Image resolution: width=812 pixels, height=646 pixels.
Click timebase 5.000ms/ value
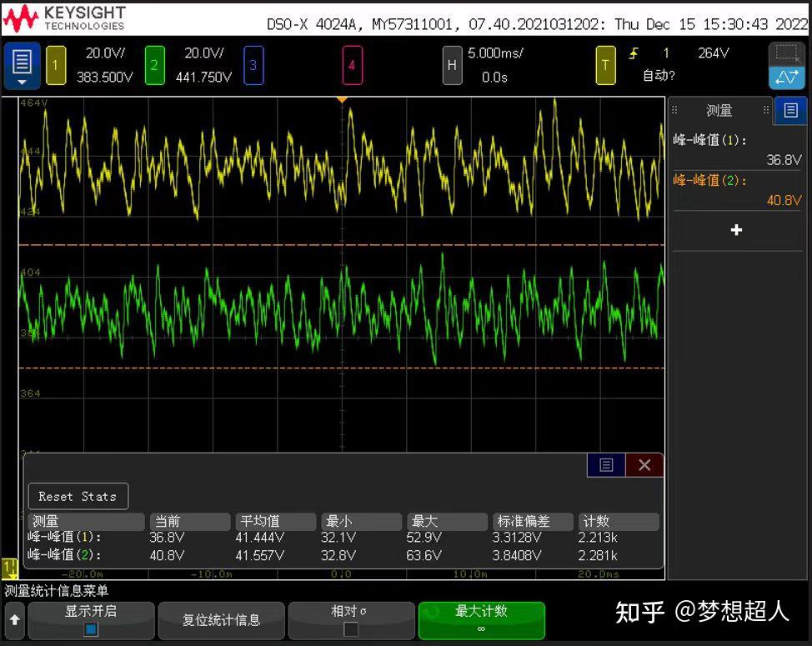tap(495, 53)
